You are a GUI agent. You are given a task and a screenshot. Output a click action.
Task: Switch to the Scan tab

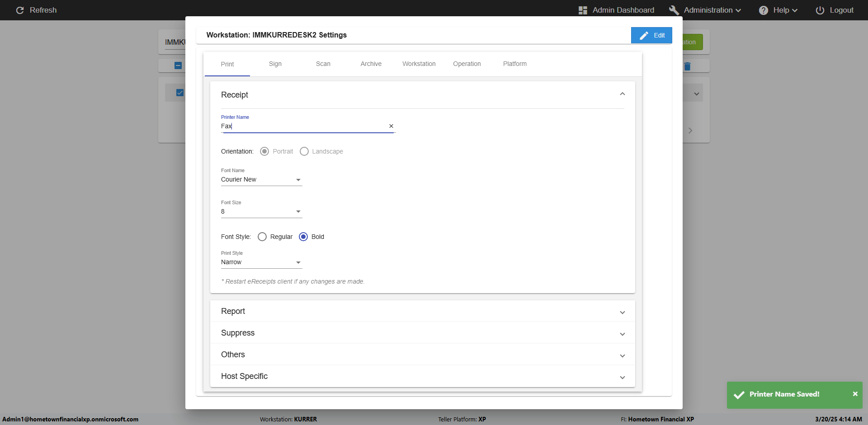[323, 64]
